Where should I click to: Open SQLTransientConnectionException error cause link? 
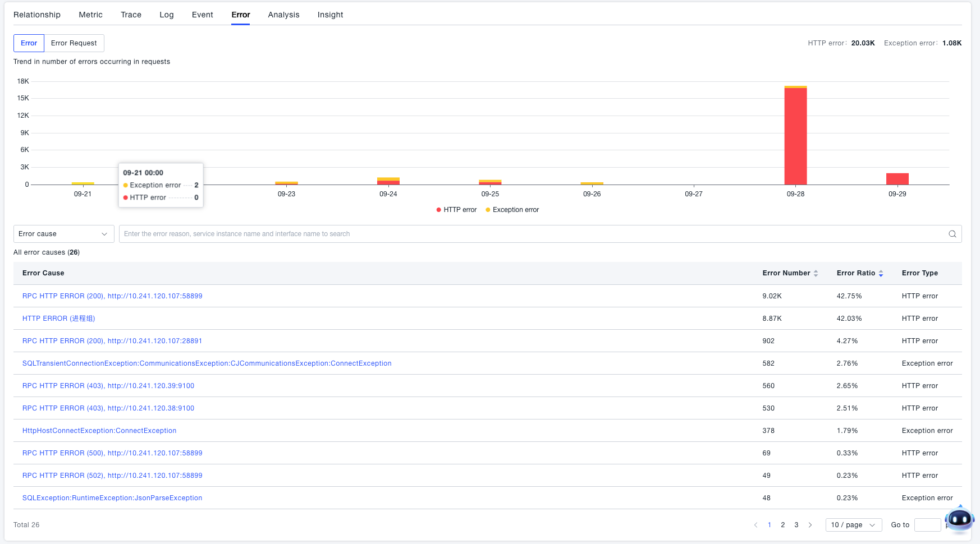(207, 363)
